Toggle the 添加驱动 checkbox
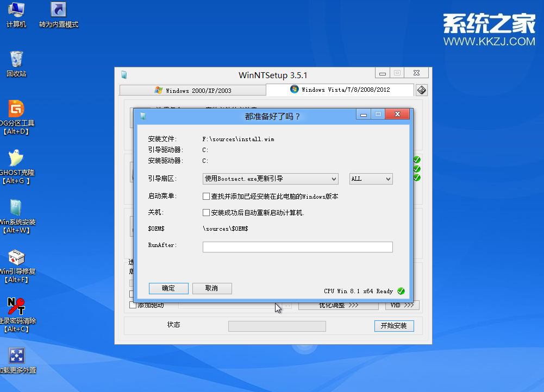Viewport: 544px width, 392px height. (133, 306)
